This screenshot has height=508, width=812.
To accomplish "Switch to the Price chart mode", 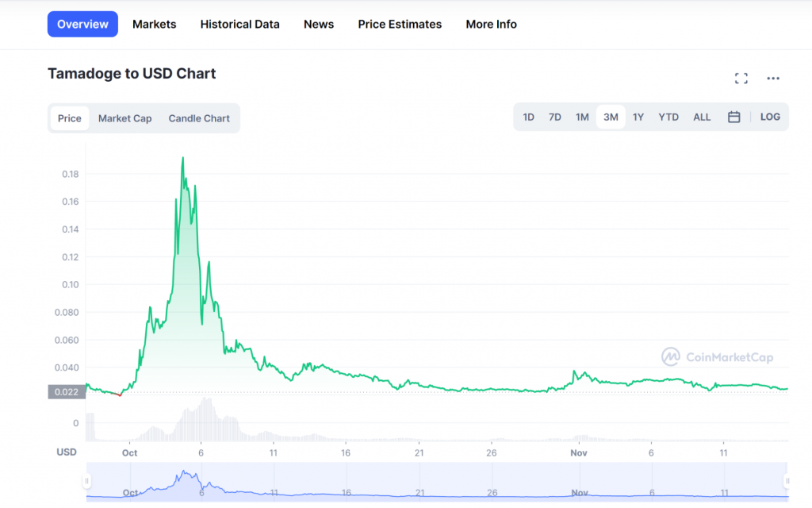I will [x=69, y=117].
